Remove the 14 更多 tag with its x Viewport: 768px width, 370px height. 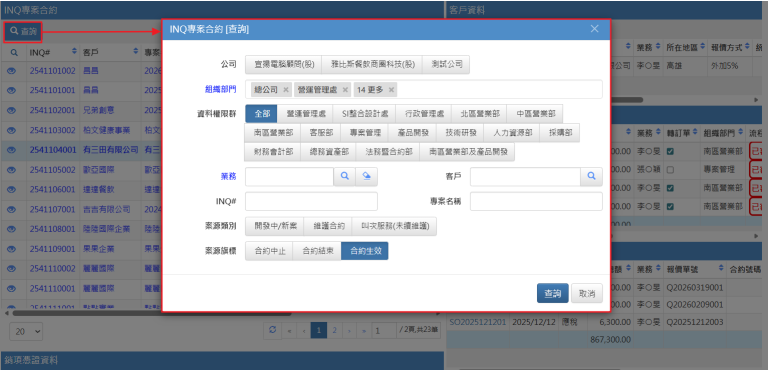(391, 90)
